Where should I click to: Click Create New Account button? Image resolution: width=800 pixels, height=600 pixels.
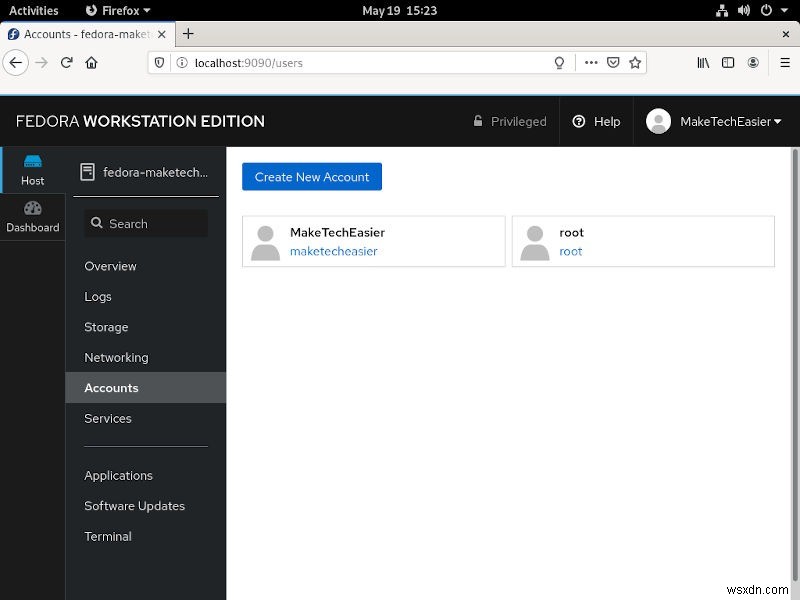pyautogui.click(x=312, y=177)
